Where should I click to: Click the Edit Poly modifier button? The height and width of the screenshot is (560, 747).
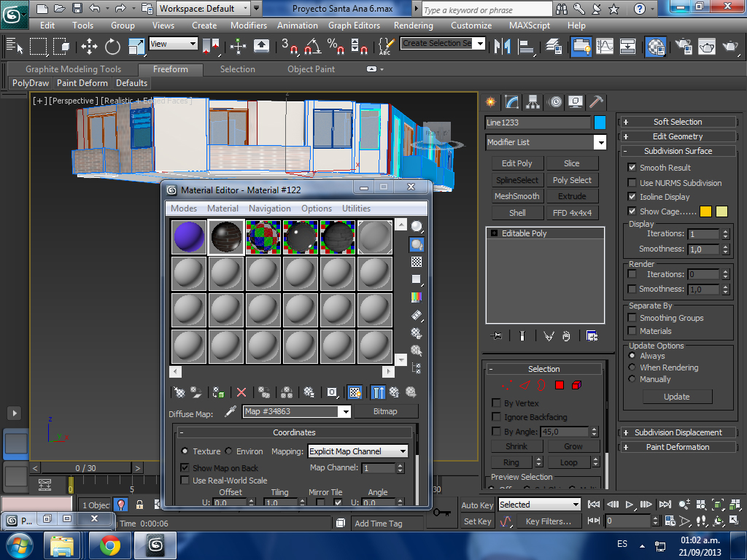pos(517,163)
